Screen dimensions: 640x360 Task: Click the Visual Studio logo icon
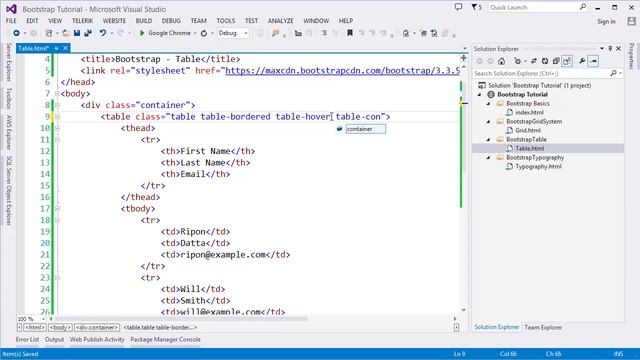point(11,9)
